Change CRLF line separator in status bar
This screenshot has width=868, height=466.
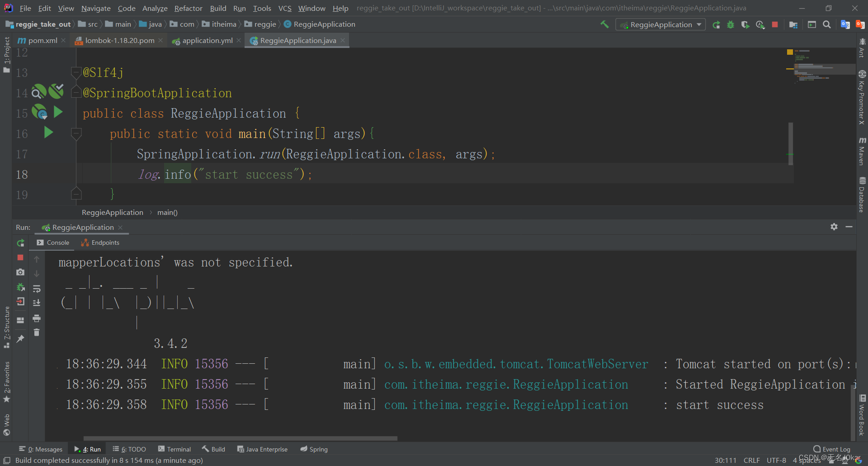(x=751, y=460)
